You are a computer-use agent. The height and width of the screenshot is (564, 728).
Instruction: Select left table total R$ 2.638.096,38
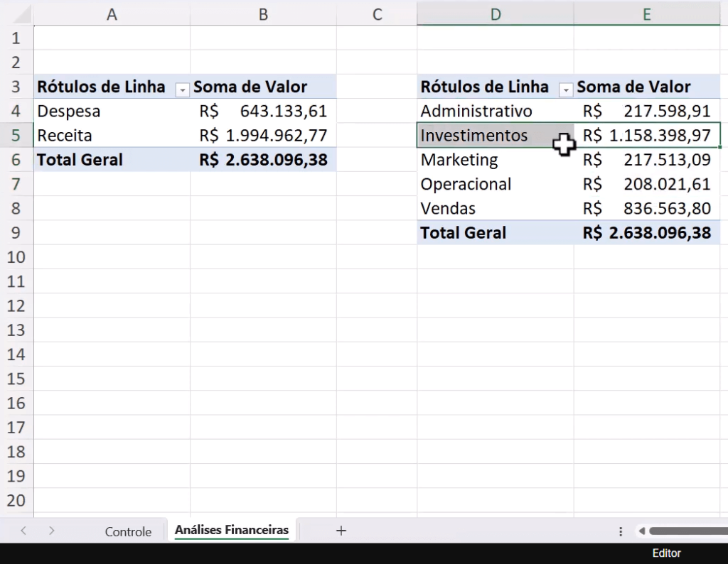(x=263, y=160)
